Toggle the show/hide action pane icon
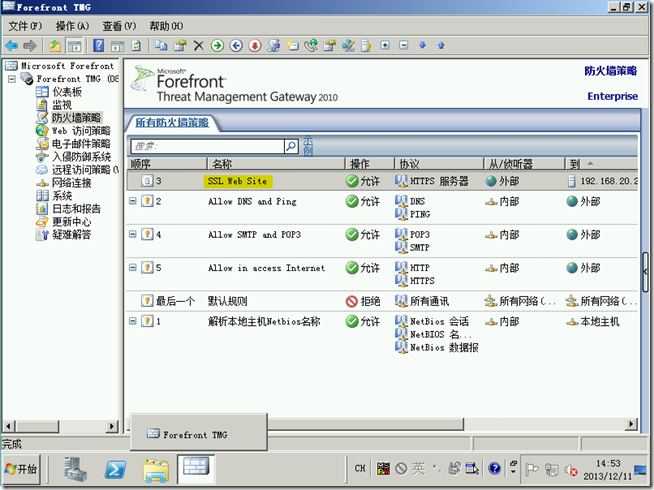Image resolution: width=654 pixels, height=490 pixels. [x=117, y=45]
